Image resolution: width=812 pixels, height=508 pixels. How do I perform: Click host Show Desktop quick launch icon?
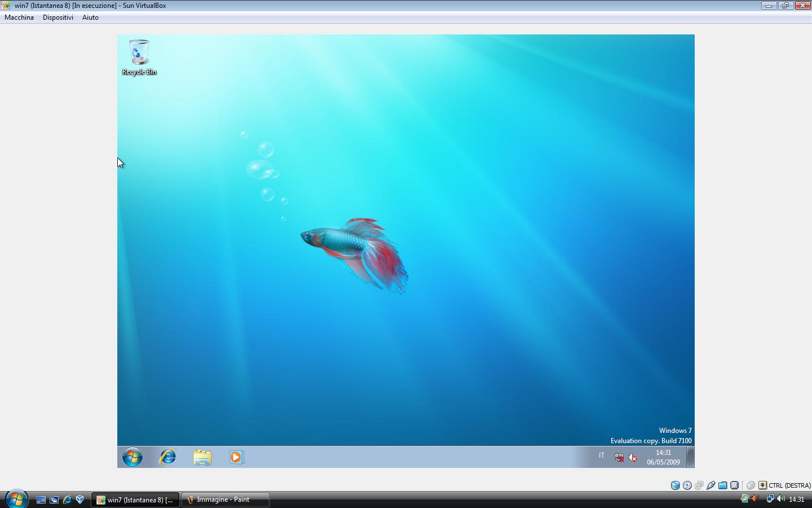point(41,500)
